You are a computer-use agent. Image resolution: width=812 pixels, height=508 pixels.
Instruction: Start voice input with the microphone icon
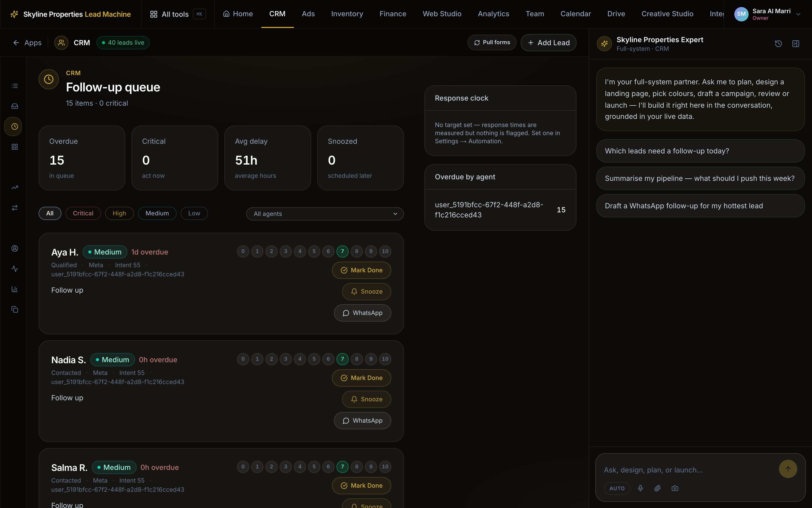coord(640,488)
